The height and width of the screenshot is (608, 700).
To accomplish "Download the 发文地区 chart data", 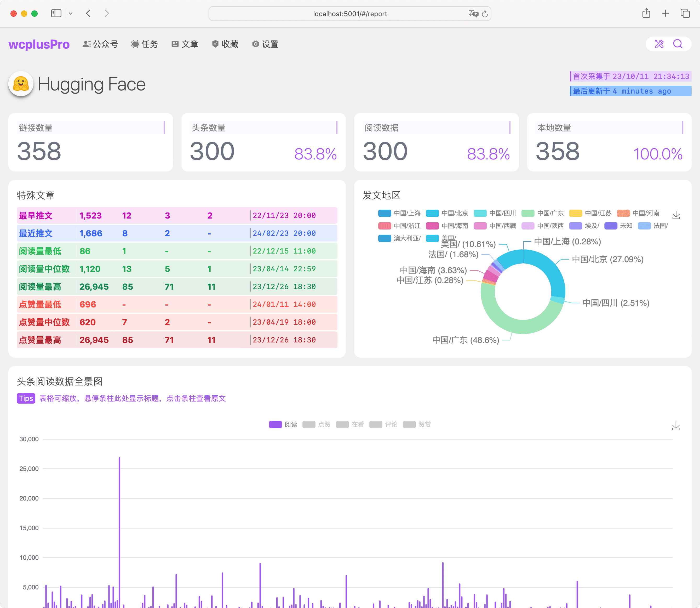I will [676, 215].
